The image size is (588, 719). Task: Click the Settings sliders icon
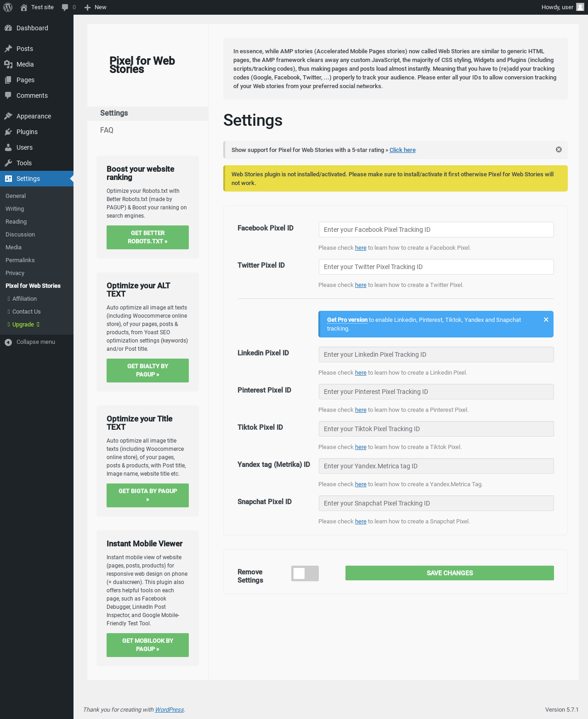click(x=8, y=179)
